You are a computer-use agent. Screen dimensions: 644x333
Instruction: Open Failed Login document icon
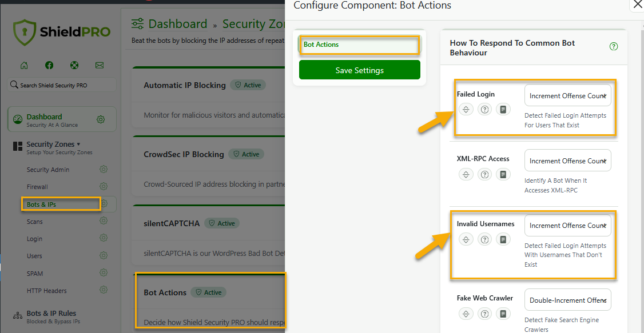[x=503, y=109]
